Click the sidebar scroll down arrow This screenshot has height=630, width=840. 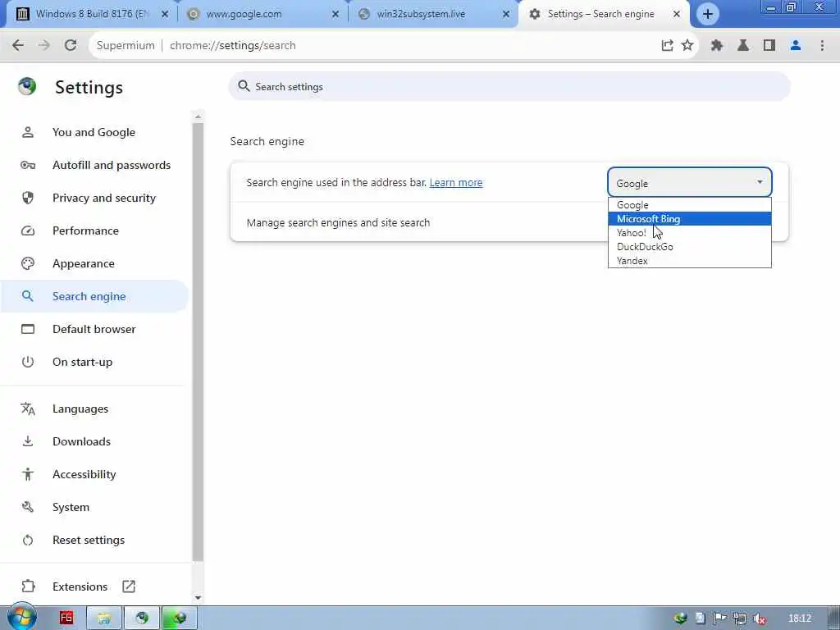click(199, 597)
